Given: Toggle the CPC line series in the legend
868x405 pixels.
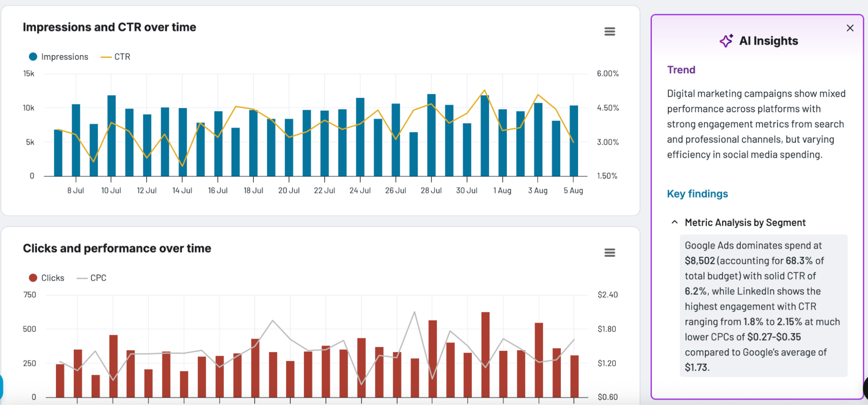Looking at the screenshot, I should pyautogui.click(x=98, y=278).
